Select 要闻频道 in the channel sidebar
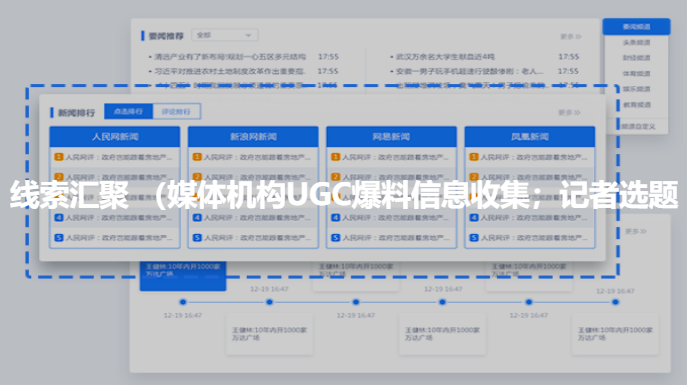Image resolution: width=687 pixels, height=385 pixels. (x=636, y=27)
